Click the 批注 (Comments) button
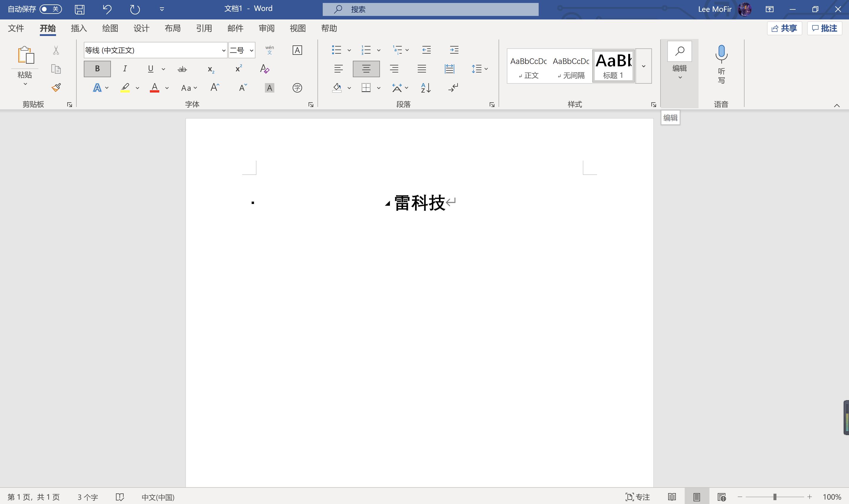 825,28
